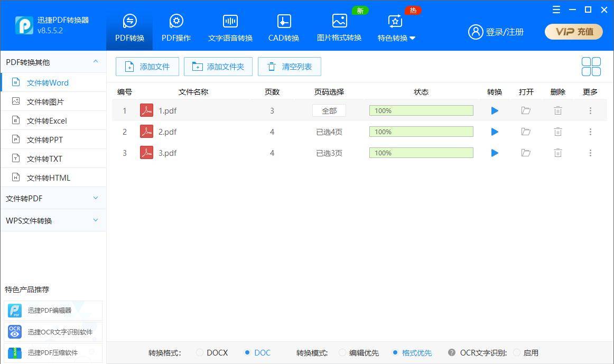Screen dimensions: 614x364
Task: Open 图片格式转换 image converter
Action: 339,27
